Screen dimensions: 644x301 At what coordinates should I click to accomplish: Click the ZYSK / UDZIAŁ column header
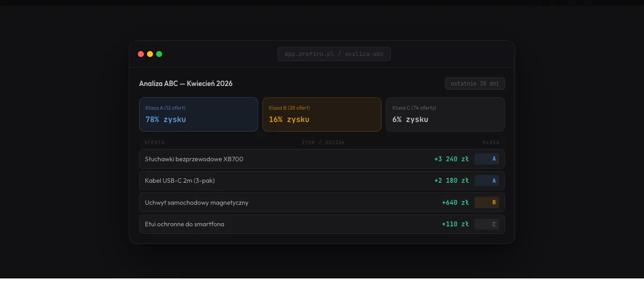(324, 142)
